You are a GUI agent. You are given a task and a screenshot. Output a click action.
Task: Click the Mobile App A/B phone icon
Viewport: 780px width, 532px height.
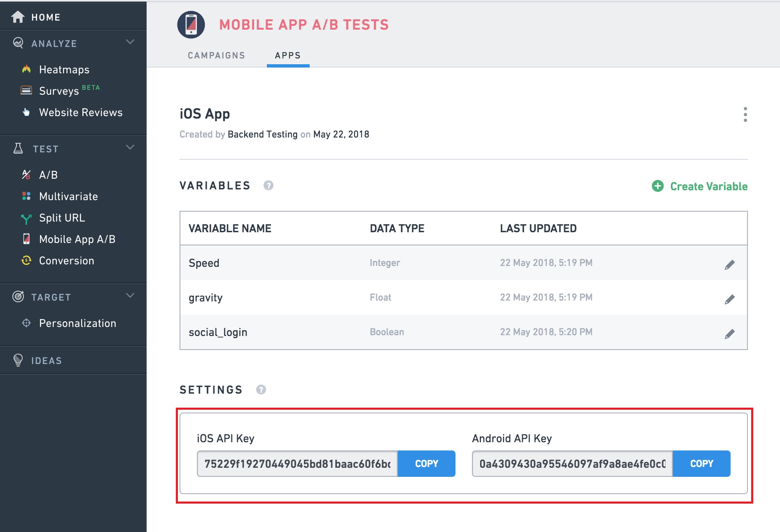tap(26, 239)
